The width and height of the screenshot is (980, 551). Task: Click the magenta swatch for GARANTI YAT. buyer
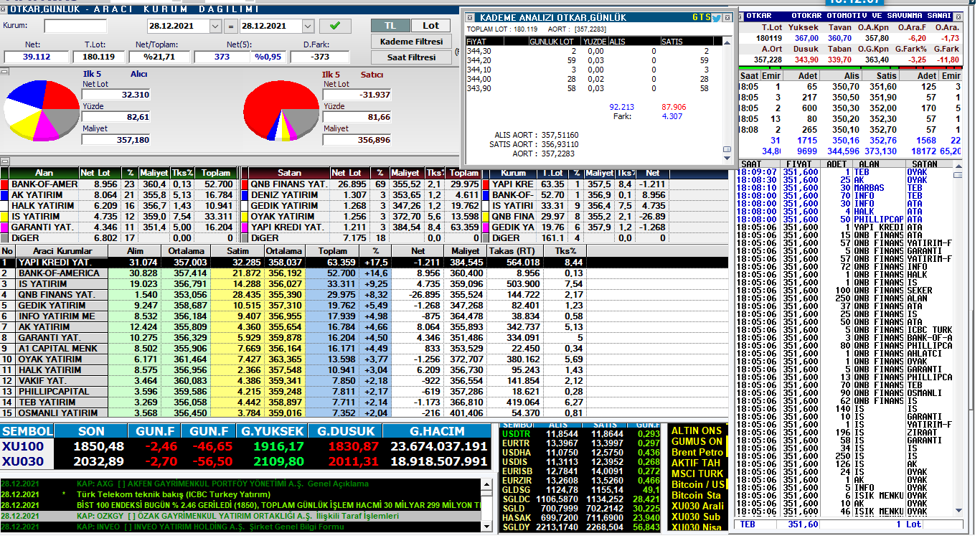point(4,227)
